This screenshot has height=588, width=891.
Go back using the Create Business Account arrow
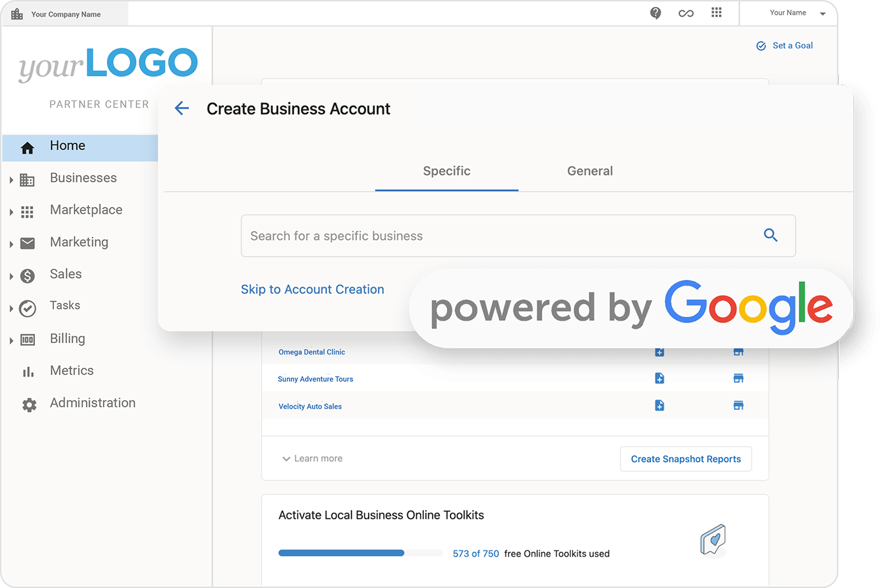[x=182, y=108]
